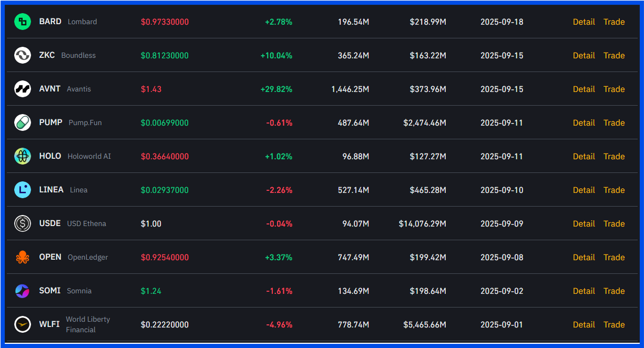Click the -4.96% change value
This screenshot has height=348, width=644.
click(x=279, y=325)
